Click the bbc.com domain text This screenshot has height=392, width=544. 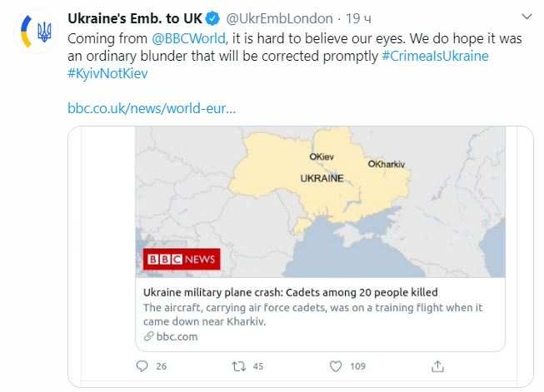coord(176,336)
